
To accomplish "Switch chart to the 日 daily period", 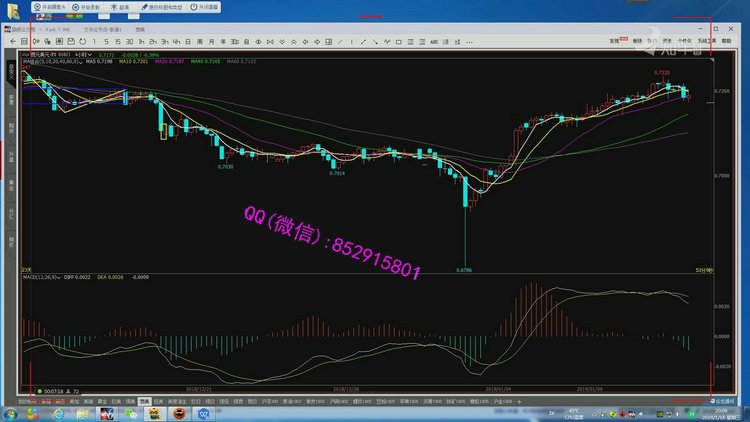I will [188, 41].
